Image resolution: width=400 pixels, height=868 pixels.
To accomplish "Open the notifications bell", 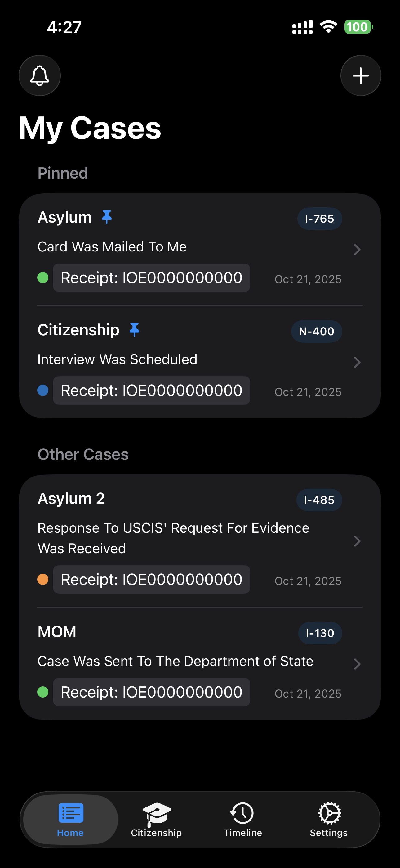I will [x=39, y=75].
